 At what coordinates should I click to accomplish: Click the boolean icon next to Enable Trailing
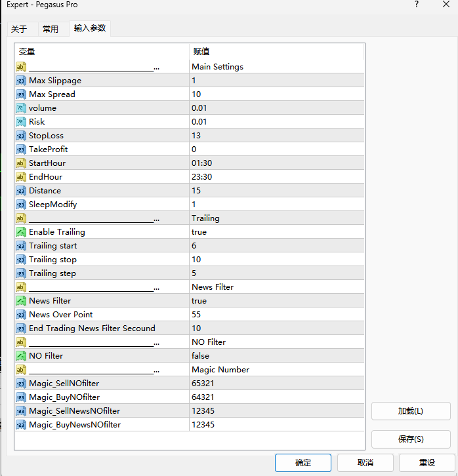coord(20,232)
